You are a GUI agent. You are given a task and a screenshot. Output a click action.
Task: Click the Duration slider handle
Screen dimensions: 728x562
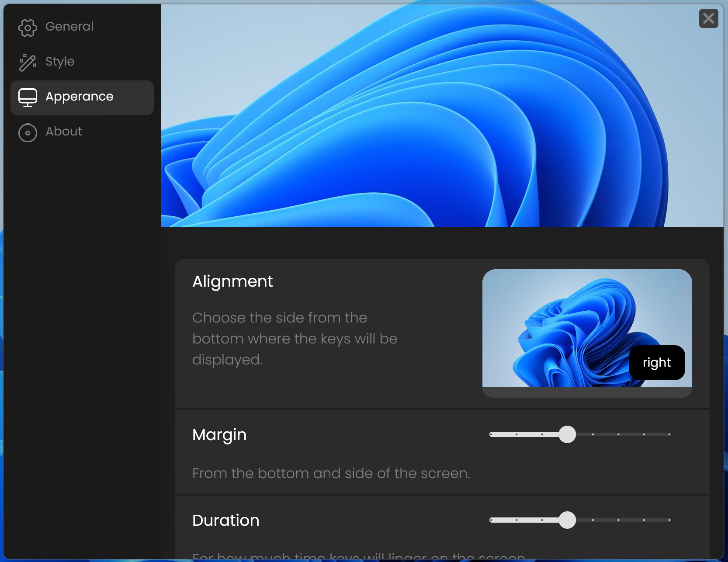coord(567,520)
